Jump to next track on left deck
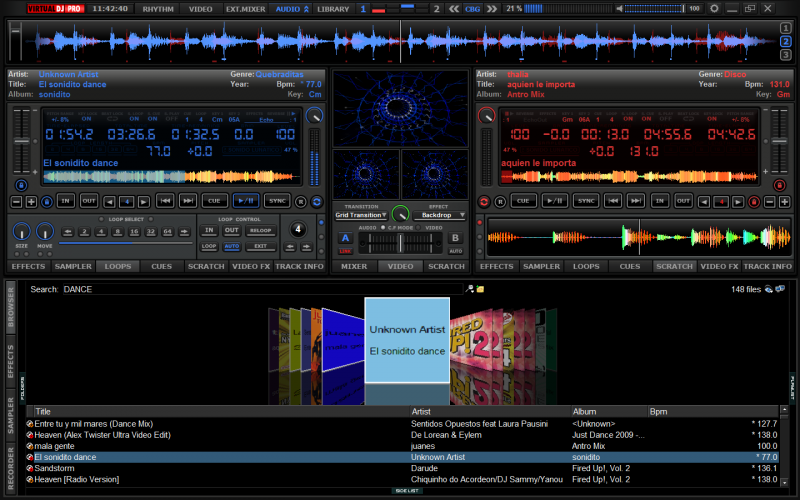This screenshot has height=500, width=800. pos(188,201)
